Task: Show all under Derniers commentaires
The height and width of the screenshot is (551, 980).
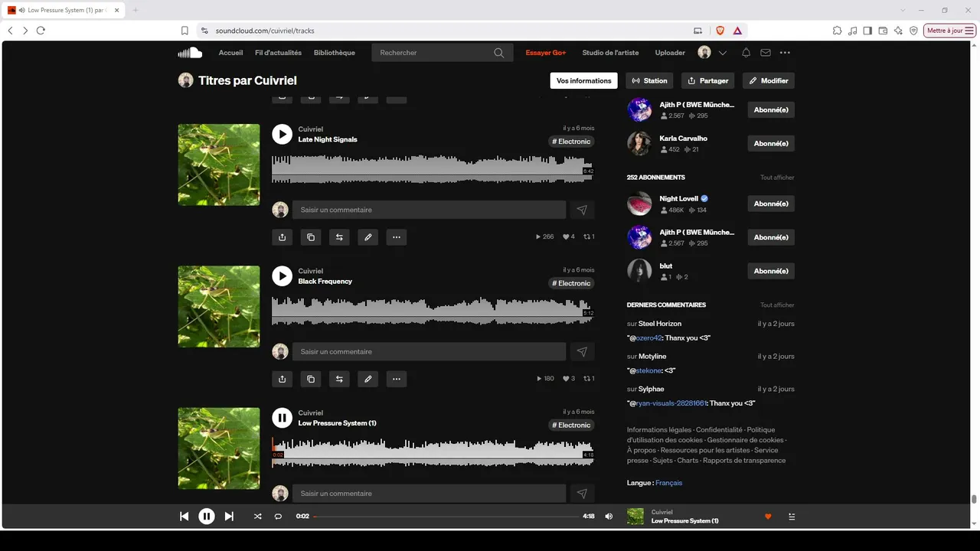Action: click(777, 305)
